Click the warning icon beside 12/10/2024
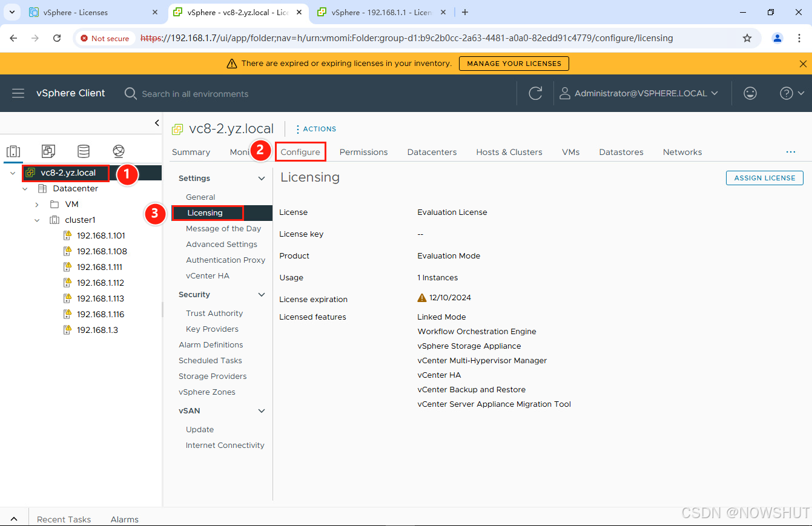812x526 pixels. coord(422,297)
